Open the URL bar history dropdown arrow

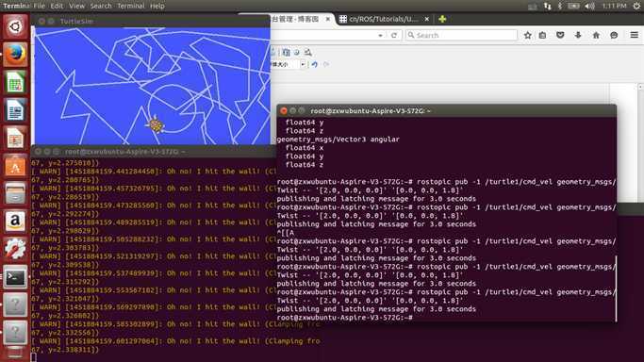pyautogui.click(x=380, y=35)
